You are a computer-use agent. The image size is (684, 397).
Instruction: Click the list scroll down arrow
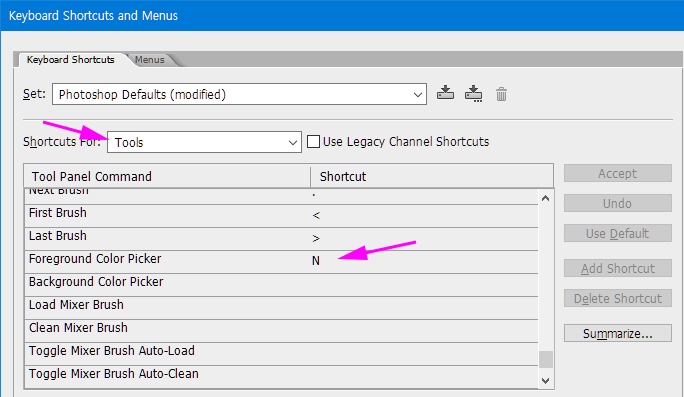coord(545,380)
